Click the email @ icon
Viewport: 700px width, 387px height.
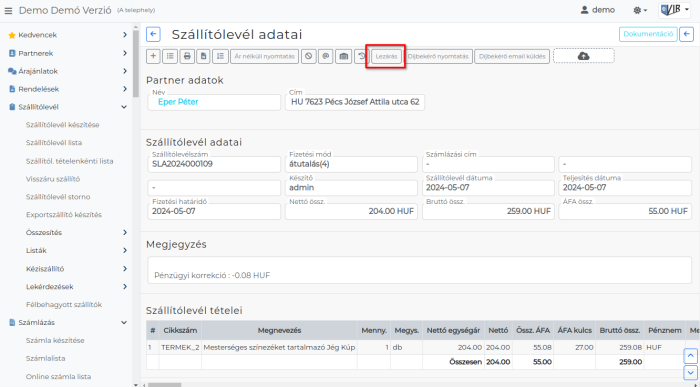point(325,56)
